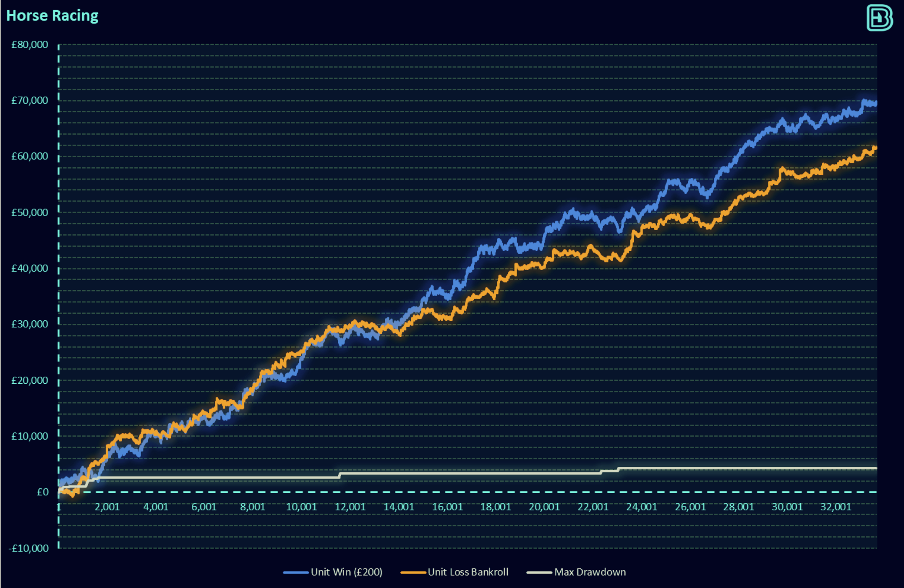Click the Unit Loss Bankroll legend entry
The height and width of the screenshot is (588, 904).
pyautogui.click(x=468, y=572)
